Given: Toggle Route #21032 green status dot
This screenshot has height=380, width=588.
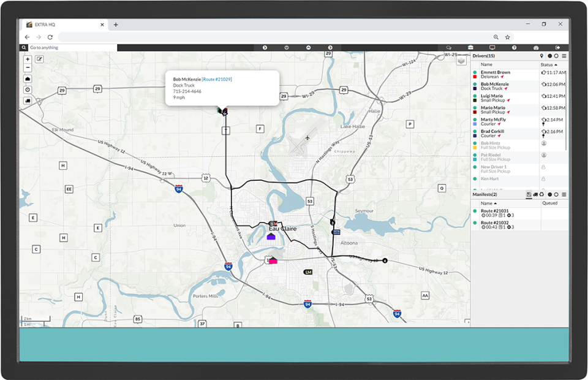Looking at the screenshot, I should pyautogui.click(x=475, y=223).
